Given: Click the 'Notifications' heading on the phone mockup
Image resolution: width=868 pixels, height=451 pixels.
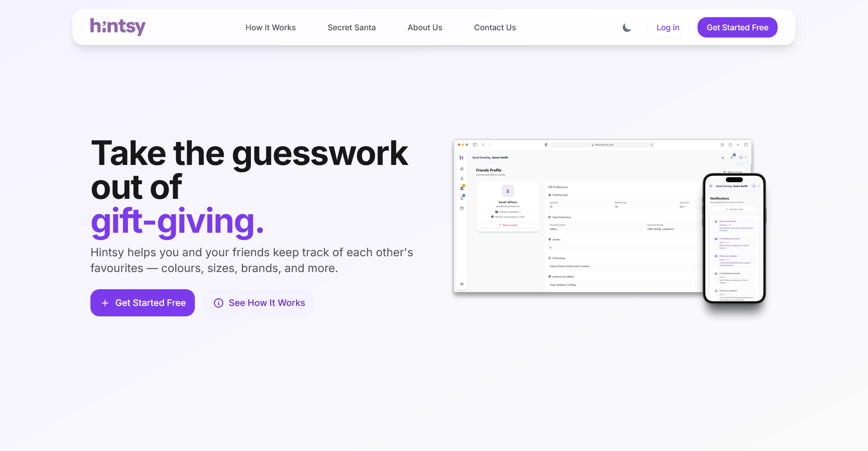Looking at the screenshot, I should [x=720, y=198].
